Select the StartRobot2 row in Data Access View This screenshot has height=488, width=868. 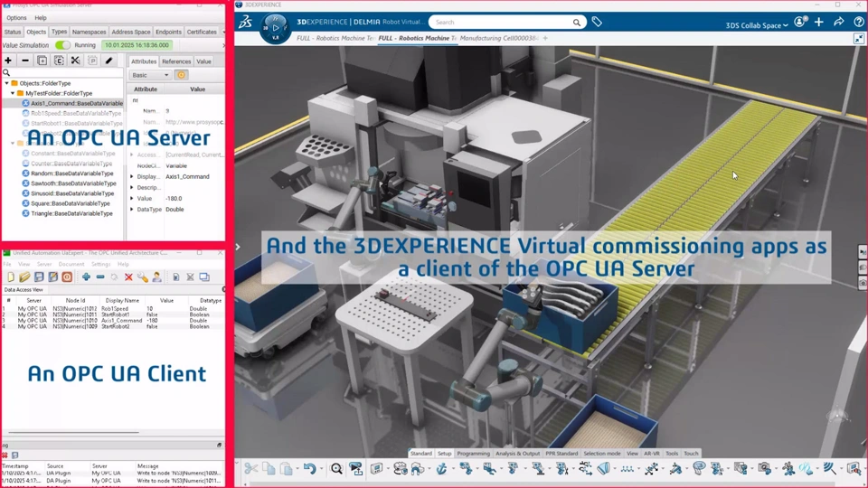(x=112, y=326)
